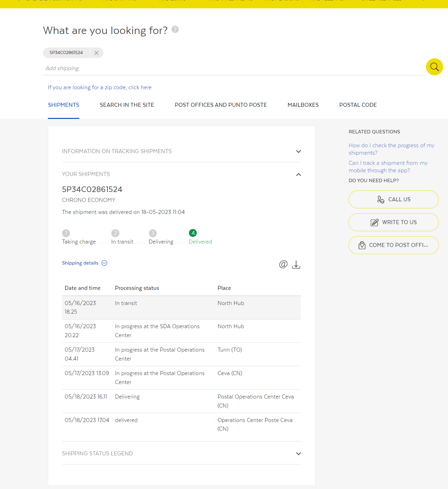Click the help question mark icon

click(175, 29)
